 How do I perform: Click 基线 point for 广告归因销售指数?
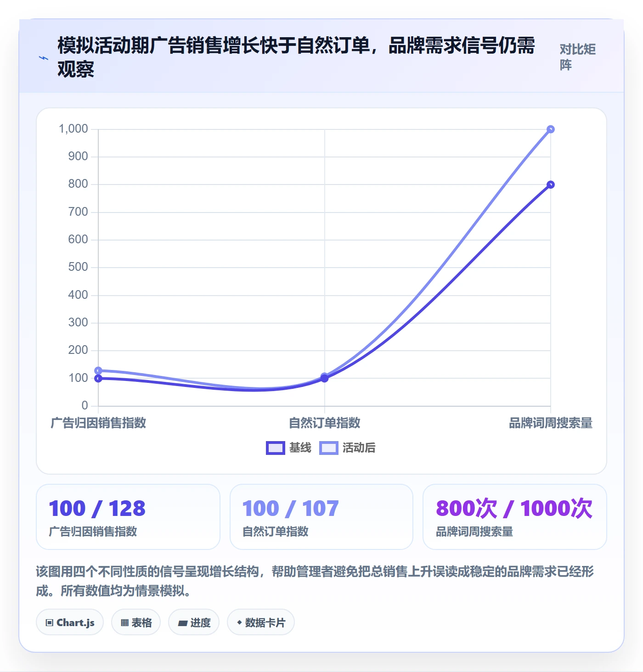98,378
